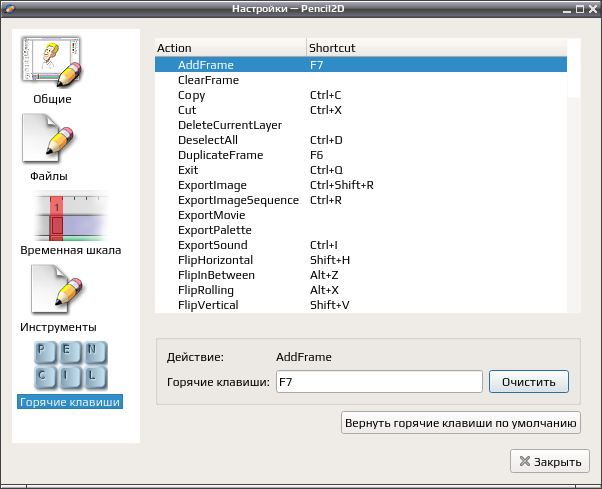Minimize the Настройки window
The width and height of the screenshot is (602, 489).
(567, 10)
